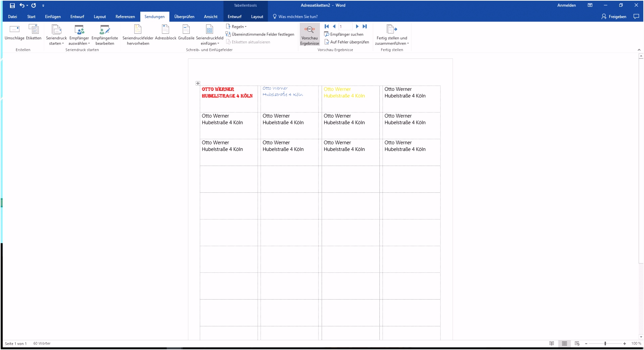This screenshot has height=350, width=644.
Task: Open the Datei tab
Action: coord(13,17)
